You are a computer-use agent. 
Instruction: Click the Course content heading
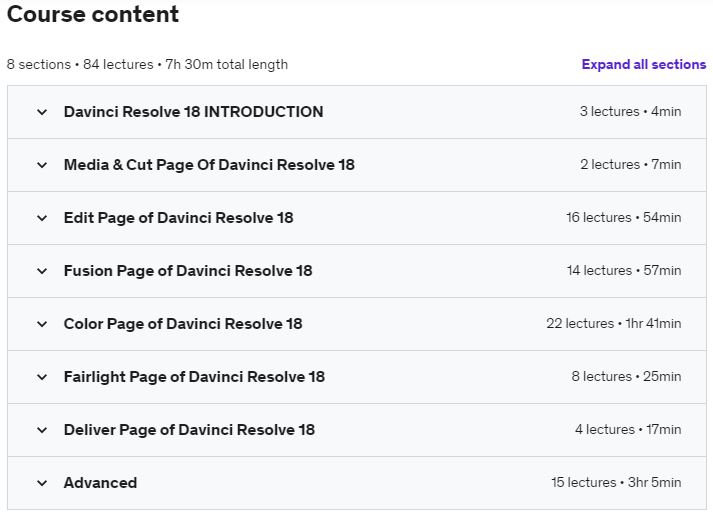coord(93,14)
